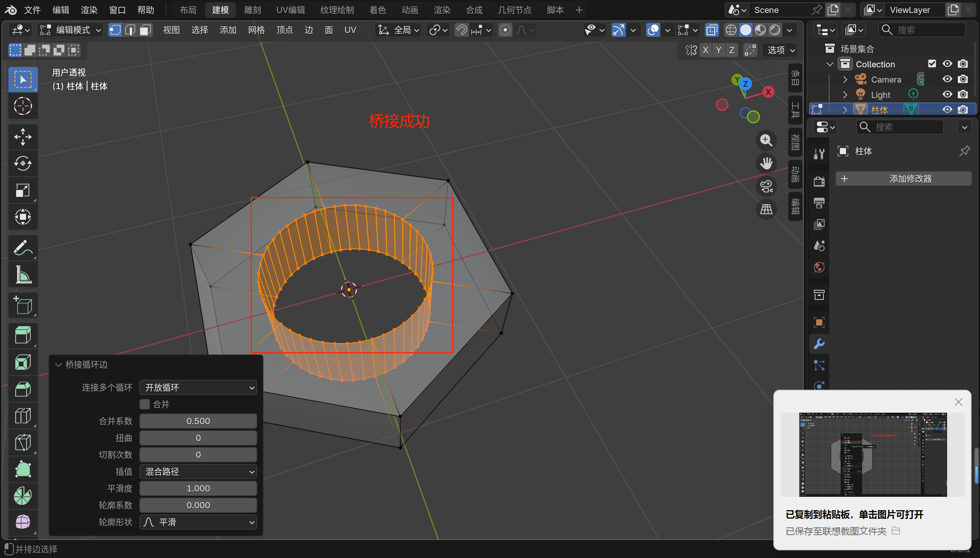The image size is (980, 558).
Task: Select the Annotate pencil tool
Action: [x=23, y=248]
